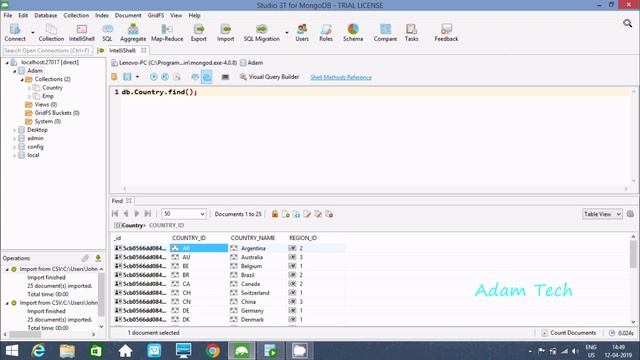Open the Collection menu
Image resolution: width=640 pixels, height=360 pixels.
[76, 16]
